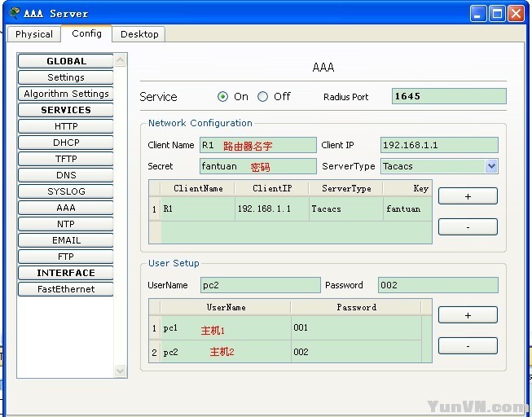Open the global Settings page
Image resolution: width=532 pixels, height=417 pixels.
[66, 77]
